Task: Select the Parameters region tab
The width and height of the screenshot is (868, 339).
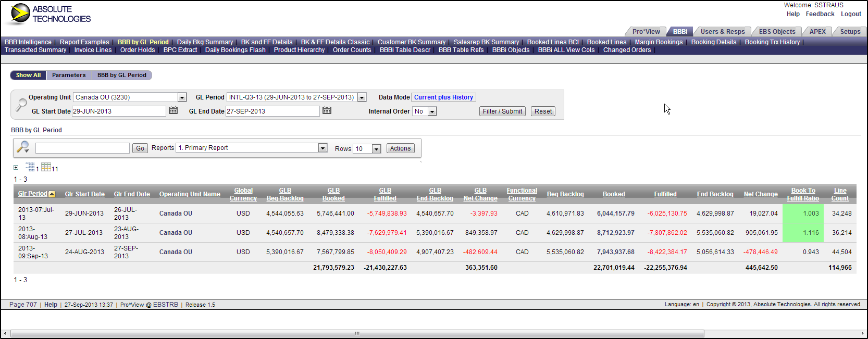Action: coord(69,75)
